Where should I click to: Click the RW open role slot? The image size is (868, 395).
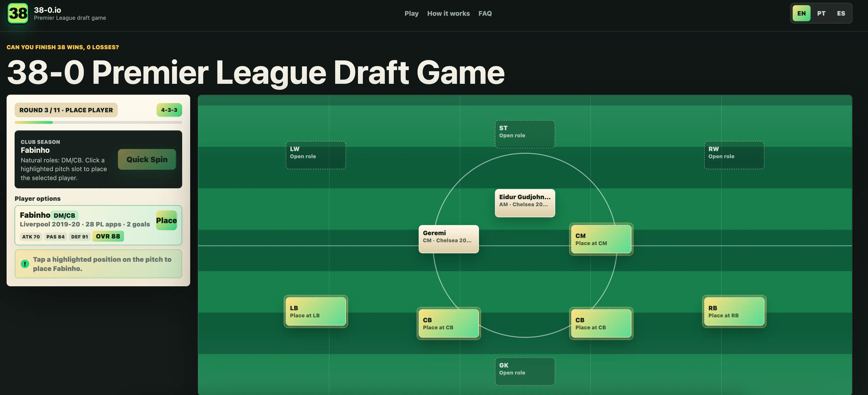pyautogui.click(x=734, y=155)
